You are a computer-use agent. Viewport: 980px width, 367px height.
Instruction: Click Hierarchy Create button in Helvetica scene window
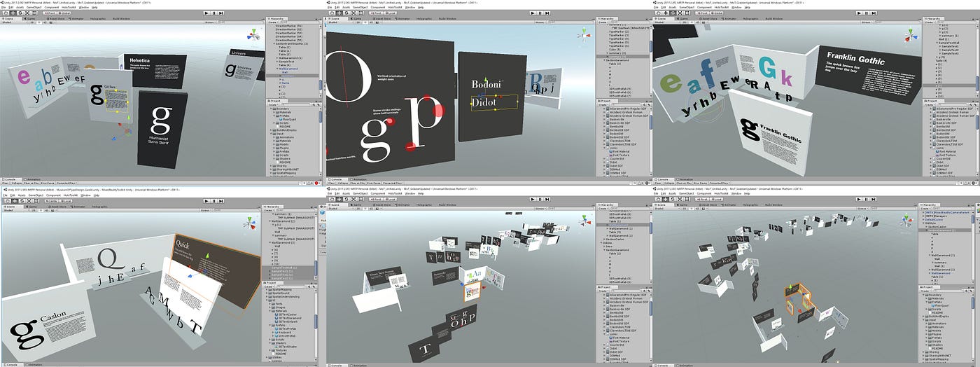pyautogui.click(x=272, y=22)
